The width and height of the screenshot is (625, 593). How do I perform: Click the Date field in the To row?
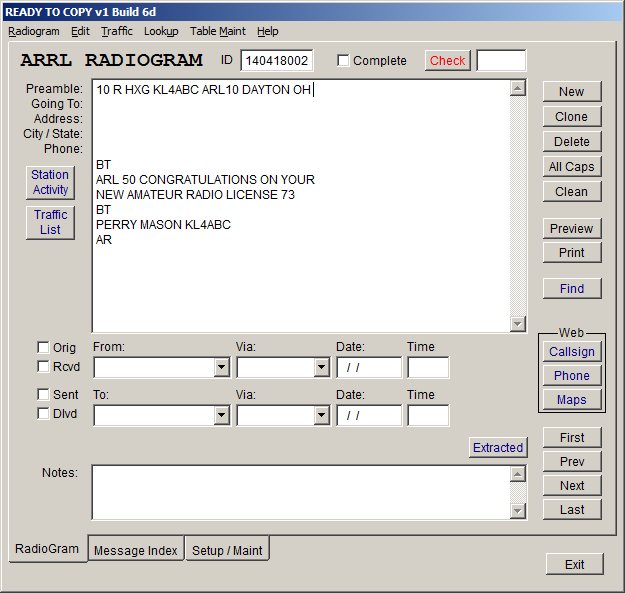[x=369, y=416]
